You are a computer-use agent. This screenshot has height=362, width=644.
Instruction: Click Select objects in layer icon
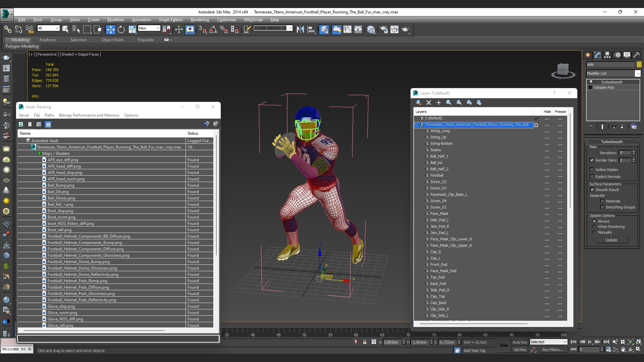click(448, 103)
